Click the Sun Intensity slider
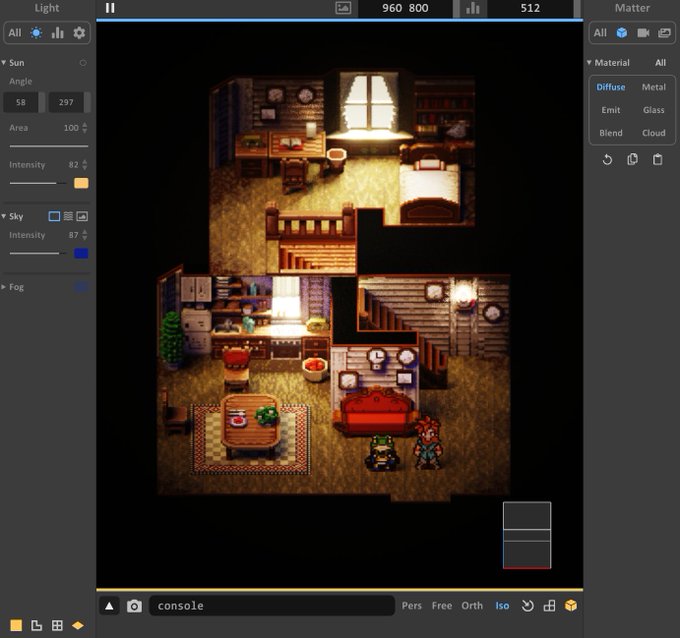 (38, 183)
